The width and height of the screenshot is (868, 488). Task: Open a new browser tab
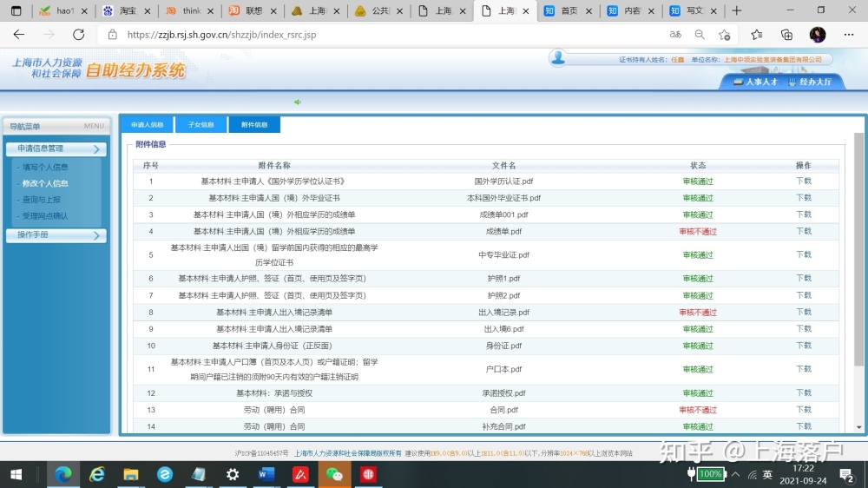tap(736, 10)
